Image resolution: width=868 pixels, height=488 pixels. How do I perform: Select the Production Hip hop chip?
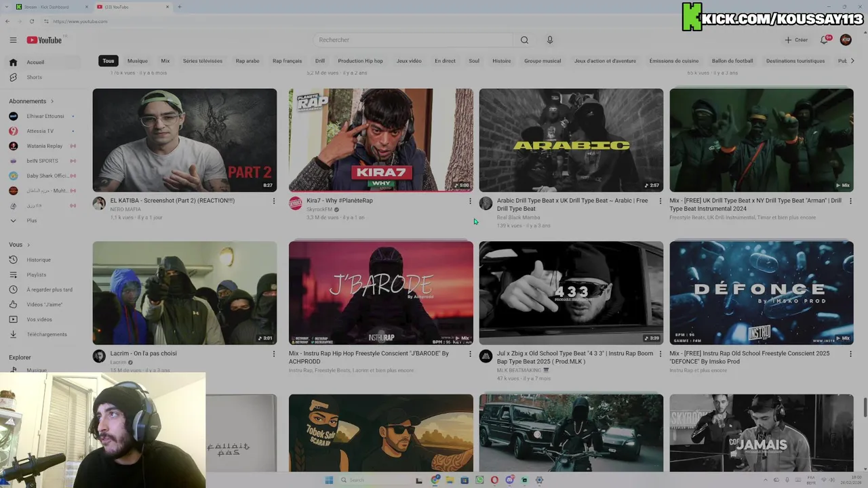click(x=360, y=61)
